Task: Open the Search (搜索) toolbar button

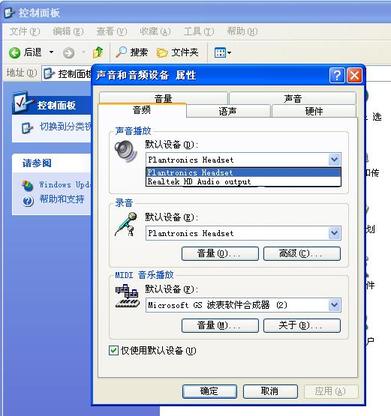Action: coord(132,52)
